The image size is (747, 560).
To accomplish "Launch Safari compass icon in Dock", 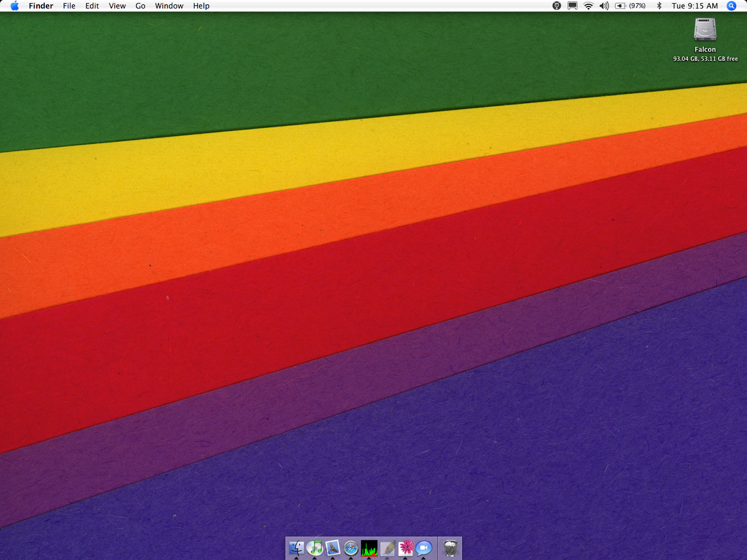I will [351, 548].
